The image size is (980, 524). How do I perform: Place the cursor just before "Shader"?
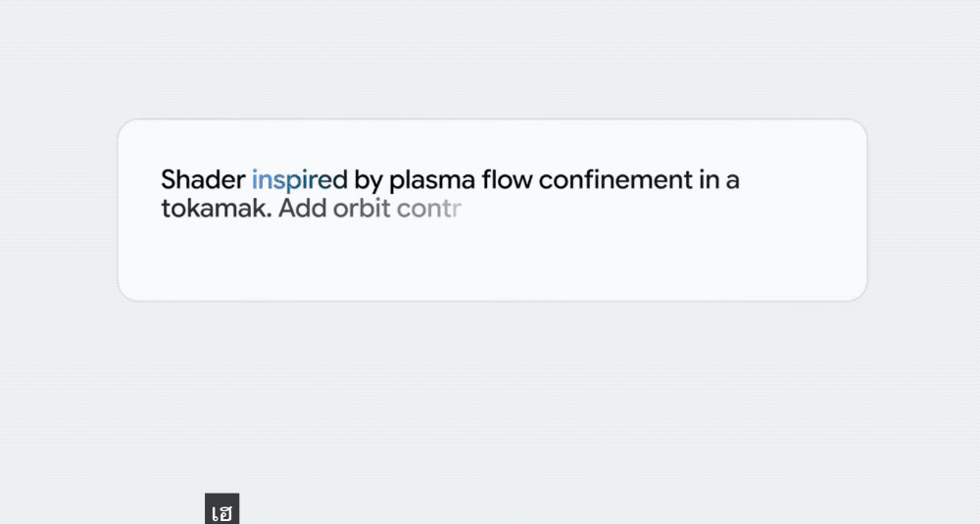click(161, 180)
